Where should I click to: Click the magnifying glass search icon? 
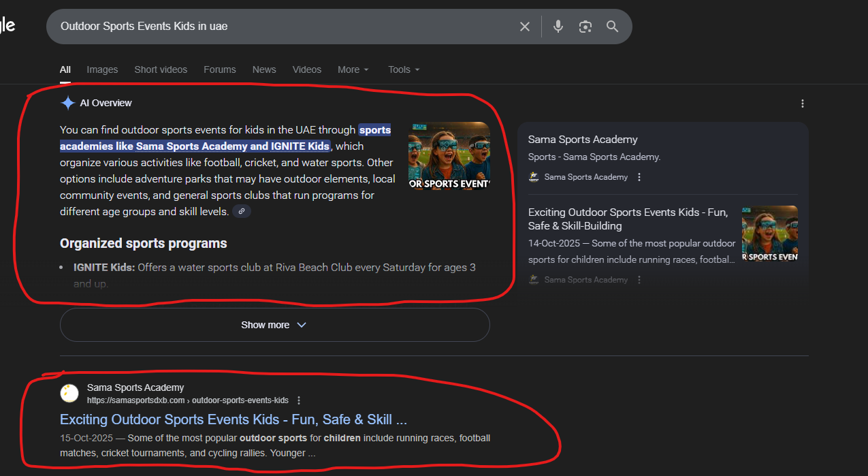click(x=612, y=27)
